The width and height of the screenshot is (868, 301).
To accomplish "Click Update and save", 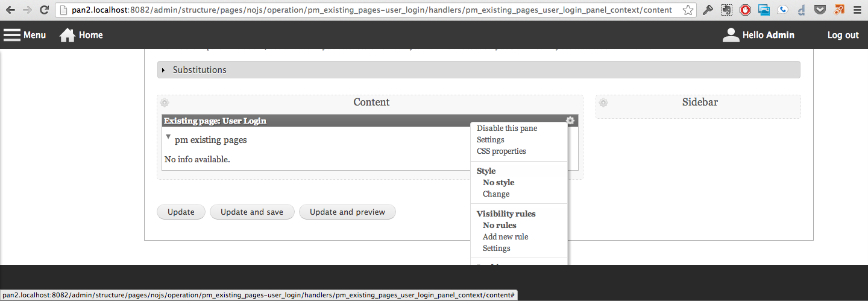I will coord(252,212).
